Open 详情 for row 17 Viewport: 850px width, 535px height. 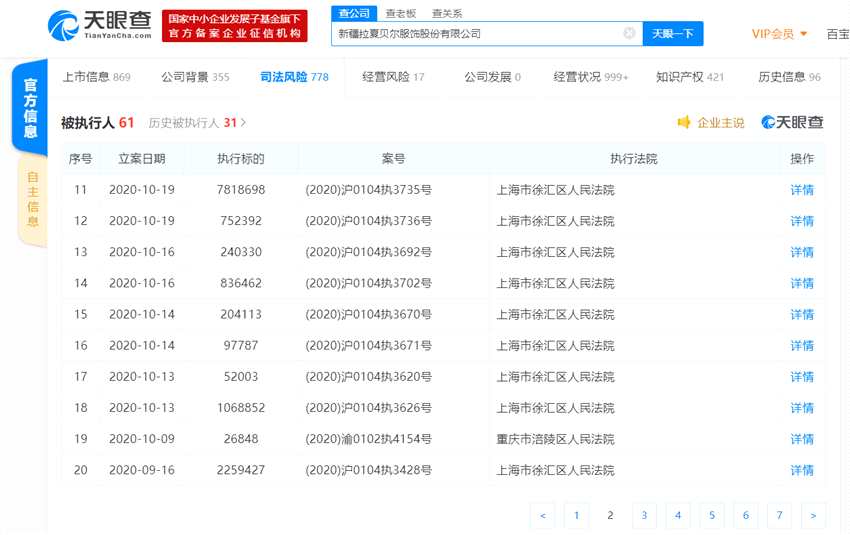(x=802, y=377)
